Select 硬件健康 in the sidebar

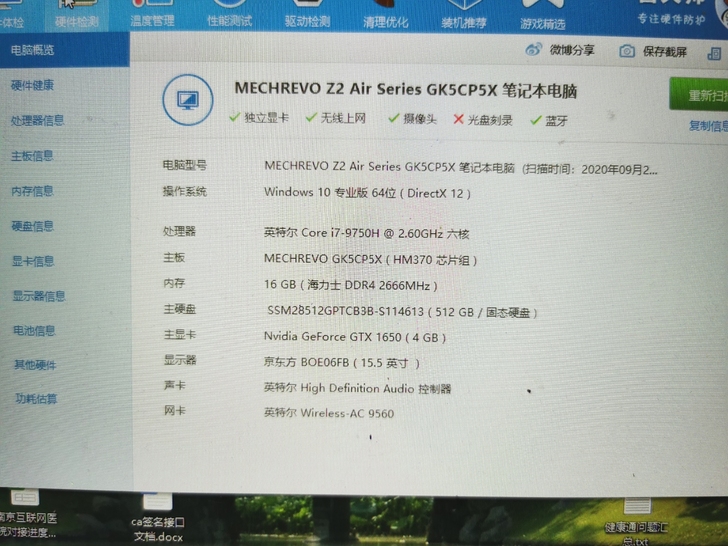point(32,85)
